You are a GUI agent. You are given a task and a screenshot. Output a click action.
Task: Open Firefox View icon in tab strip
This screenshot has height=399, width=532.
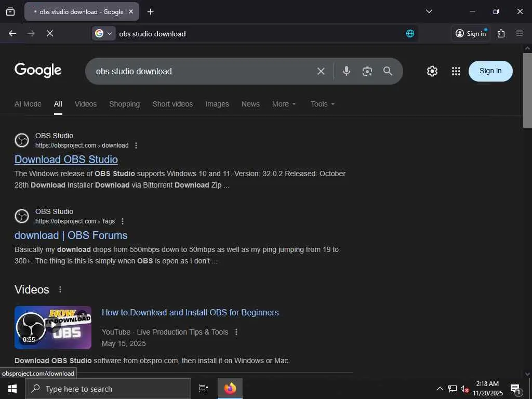click(10, 11)
